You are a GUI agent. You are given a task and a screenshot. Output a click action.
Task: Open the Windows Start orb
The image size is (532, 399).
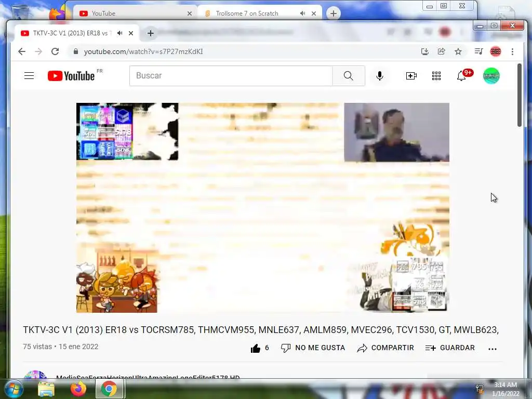[14, 389]
